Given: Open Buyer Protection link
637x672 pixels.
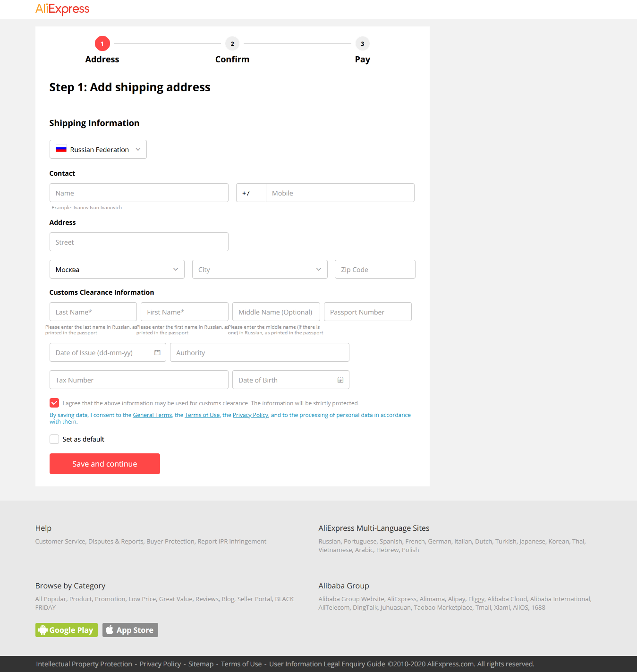Looking at the screenshot, I should tap(170, 541).
